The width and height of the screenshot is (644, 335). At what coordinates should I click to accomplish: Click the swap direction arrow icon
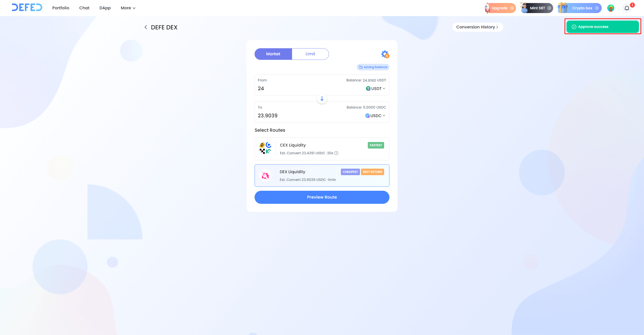click(x=322, y=99)
